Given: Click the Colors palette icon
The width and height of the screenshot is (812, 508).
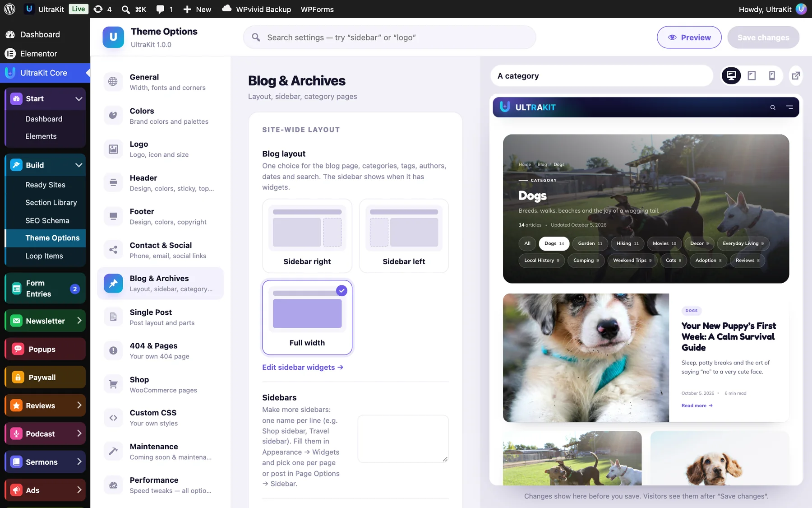Looking at the screenshot, I should (x=113, y=116).
